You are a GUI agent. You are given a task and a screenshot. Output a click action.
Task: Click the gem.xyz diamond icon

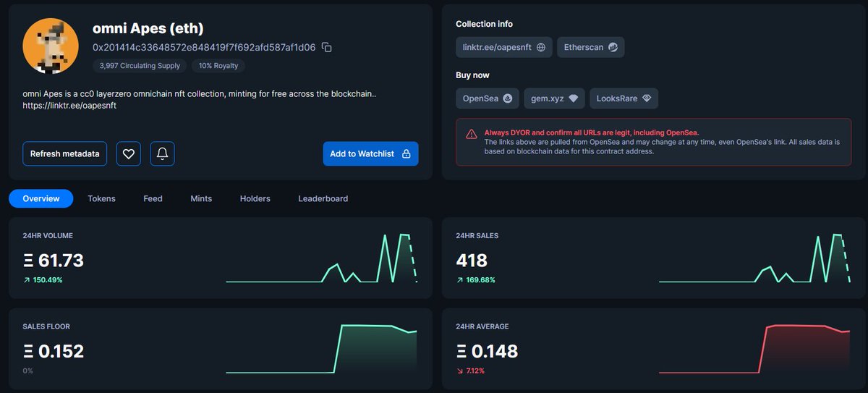[x=573, y=98]
